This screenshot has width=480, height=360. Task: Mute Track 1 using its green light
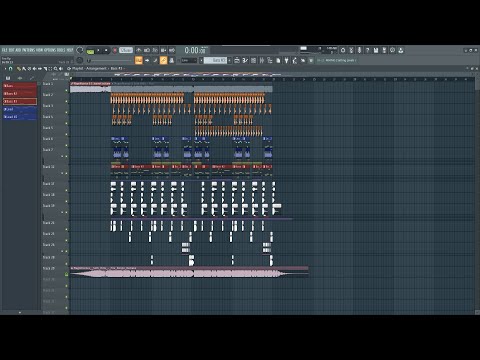(67, 90)
